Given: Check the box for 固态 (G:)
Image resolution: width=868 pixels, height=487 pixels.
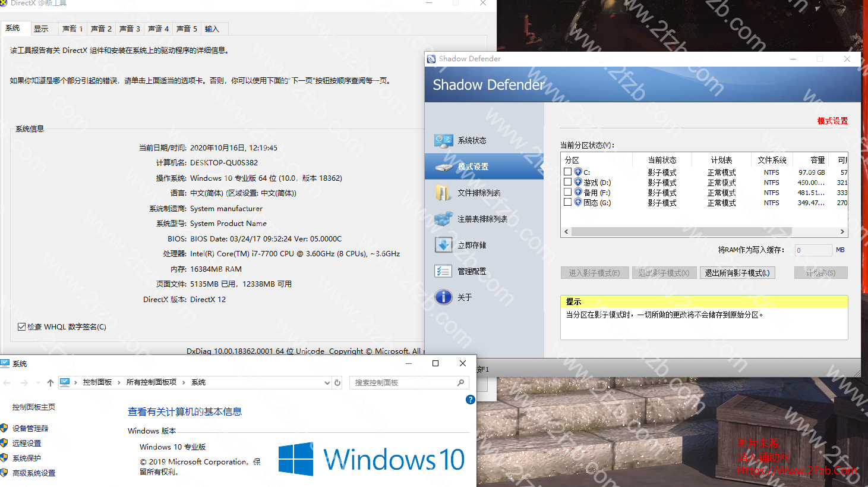Looking at the screenshot, I should [x=567, y=202].
